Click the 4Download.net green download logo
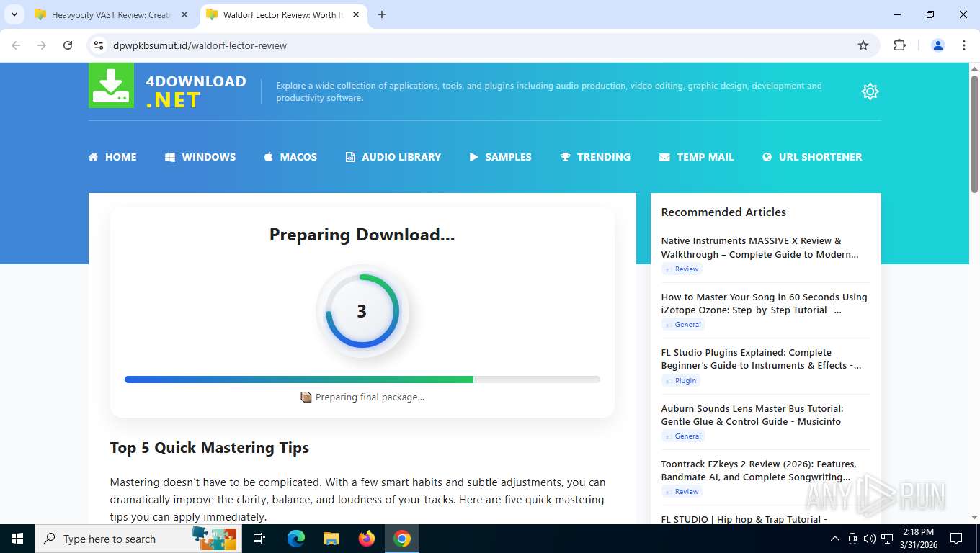Image resolution: width=980 pixels, height=553 pixels. pyautogui.click(x=111, y=86)
